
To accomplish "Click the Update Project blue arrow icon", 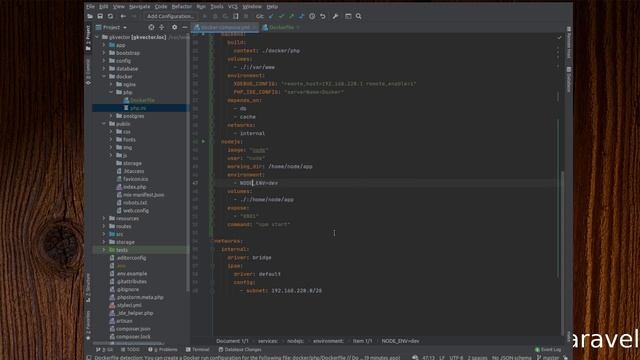I will (x=271, y=16).
